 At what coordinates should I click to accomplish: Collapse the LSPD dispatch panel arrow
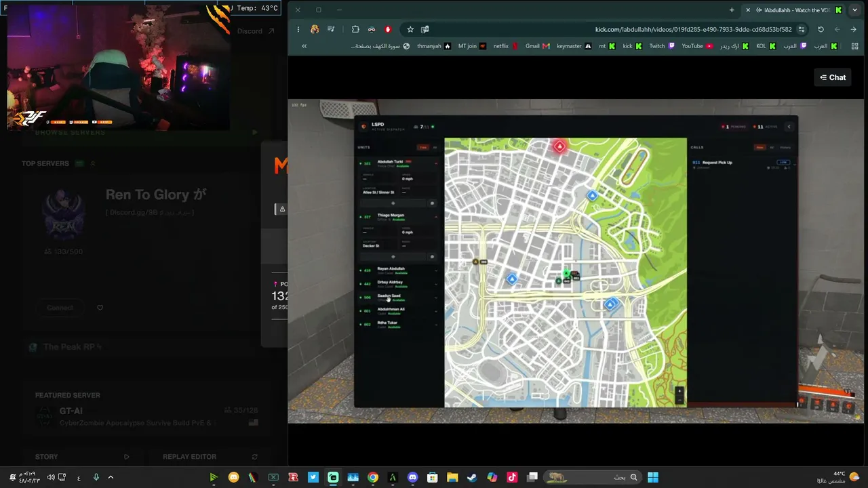(789, 127)
